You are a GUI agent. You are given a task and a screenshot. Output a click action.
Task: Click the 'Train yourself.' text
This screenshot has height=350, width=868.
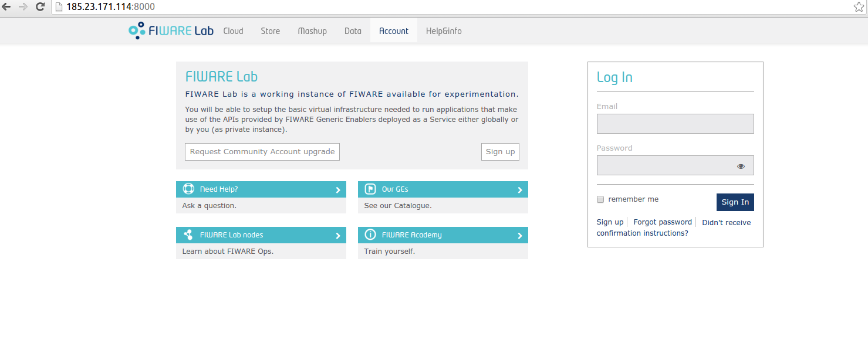pos(390,252)
